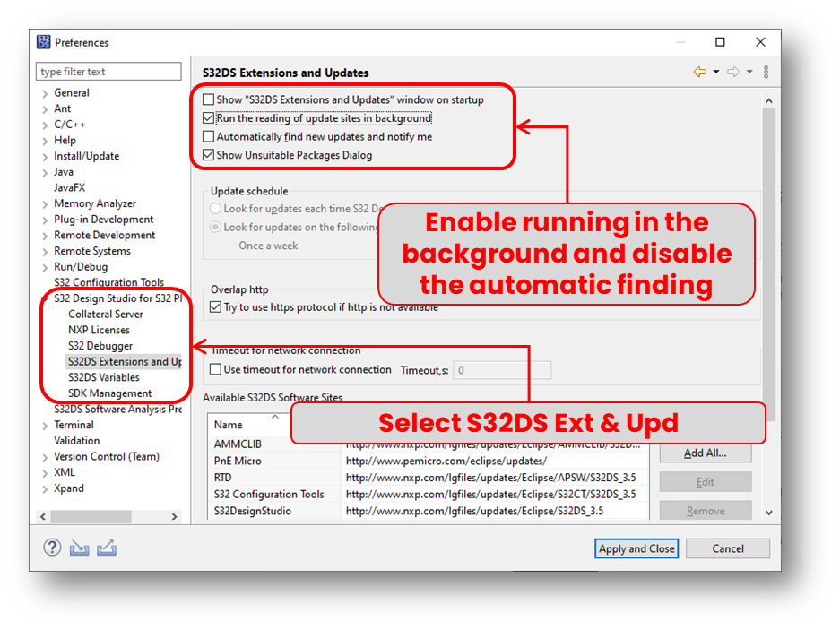Open NXP Licenses preferences page
Image resolution: width=840 pixels, height=630 pixels.
coord(99,330)
